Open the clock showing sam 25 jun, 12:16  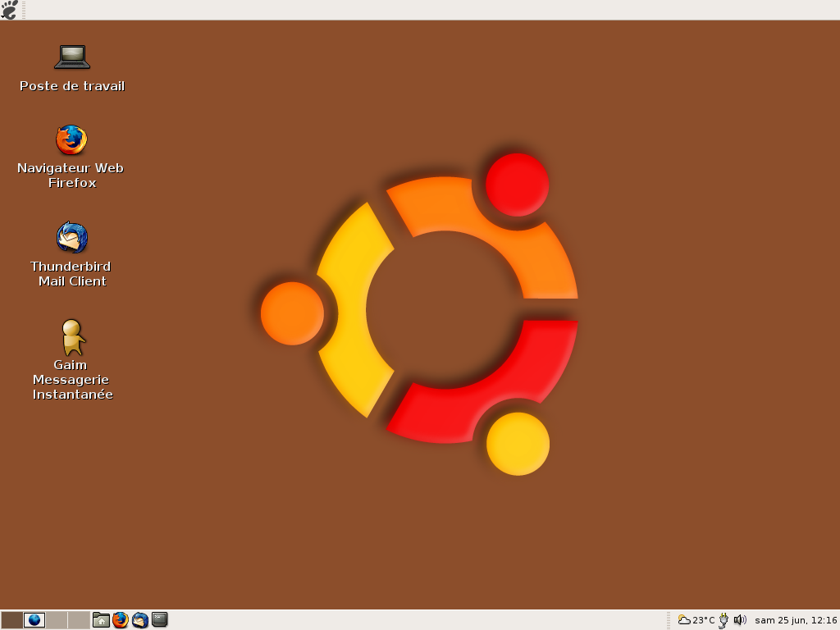796,620
